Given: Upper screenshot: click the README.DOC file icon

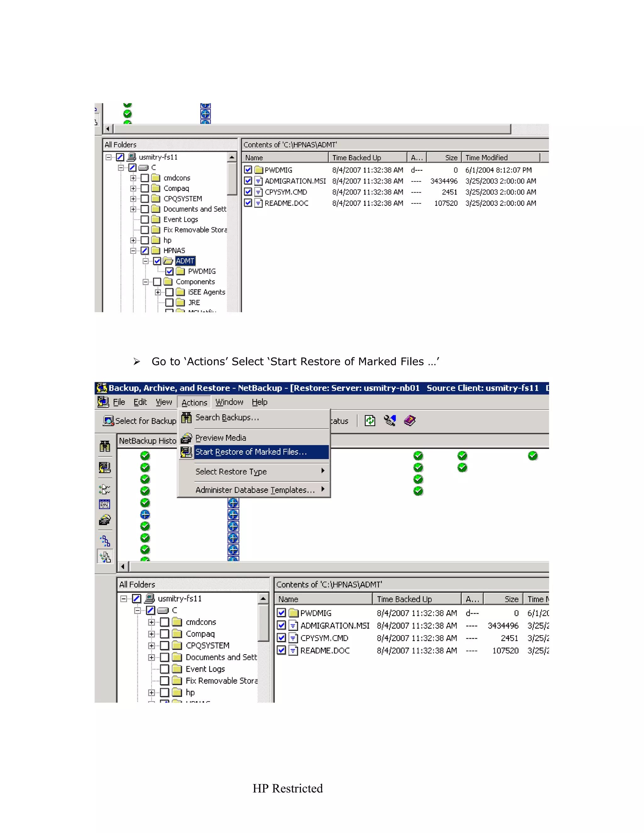Looking at the screenshot, I should (x=259, y=203).
